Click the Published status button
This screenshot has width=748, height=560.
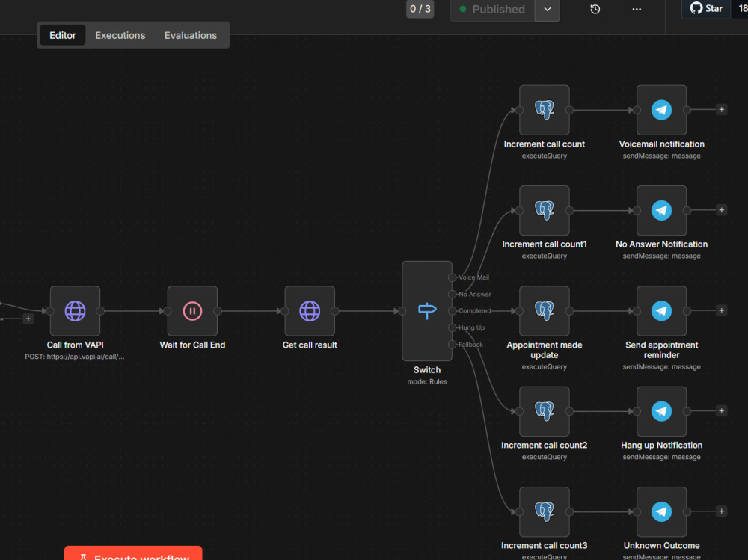pyautogui.click(x=492, y=10)
